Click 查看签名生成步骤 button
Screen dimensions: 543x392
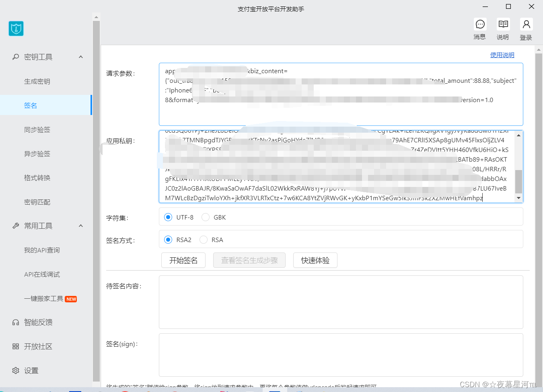249,260
